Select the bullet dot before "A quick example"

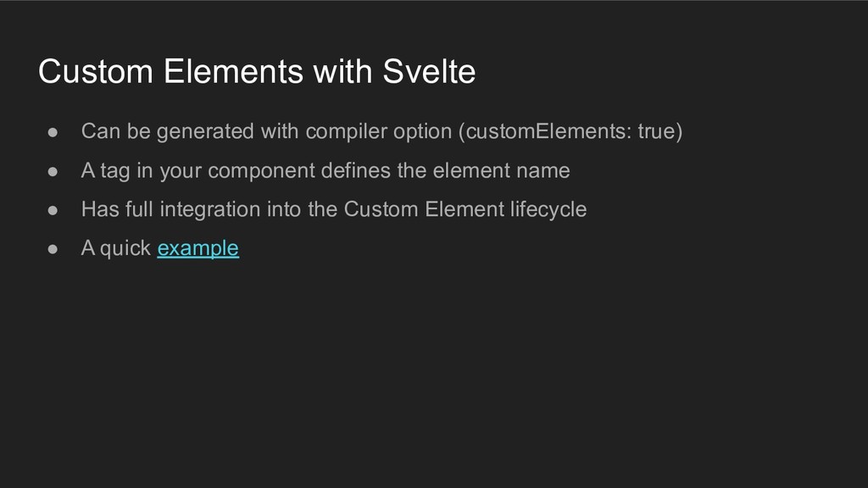tap(53, 249)
